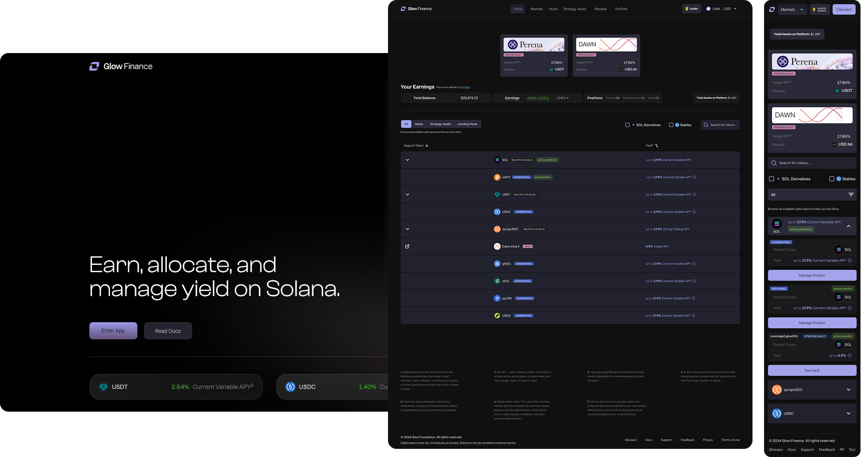The height and width of the screenshot is (457, 868).
Task: Click the Glow Finance logo on landing page
Action: coord(121,66)
